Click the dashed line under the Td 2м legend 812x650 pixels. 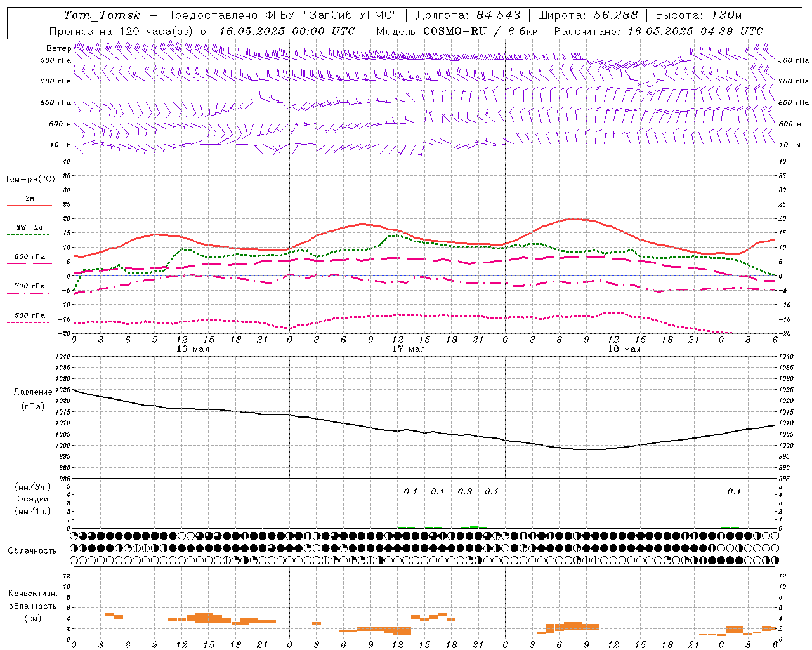pos(28,235)
